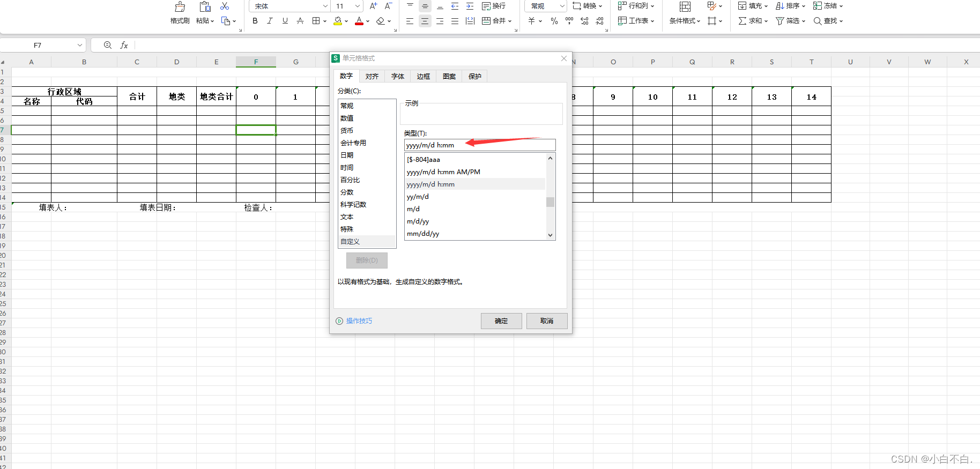This screenshot has width=980, height=469.
Task: Click the Sum (求和) sigma icon
Action: pyautogui.click(x=743, y=21)
